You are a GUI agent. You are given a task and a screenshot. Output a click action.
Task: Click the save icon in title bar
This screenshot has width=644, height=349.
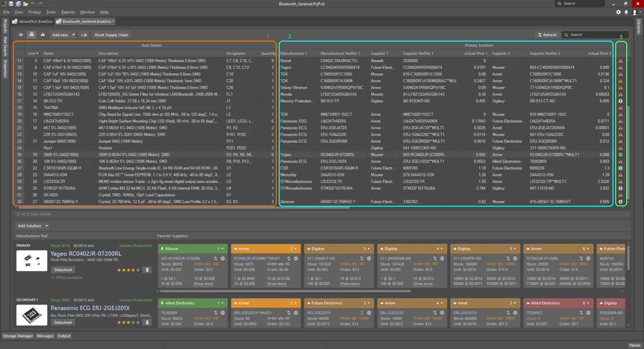pyautogui.click(x=11, y=4)
